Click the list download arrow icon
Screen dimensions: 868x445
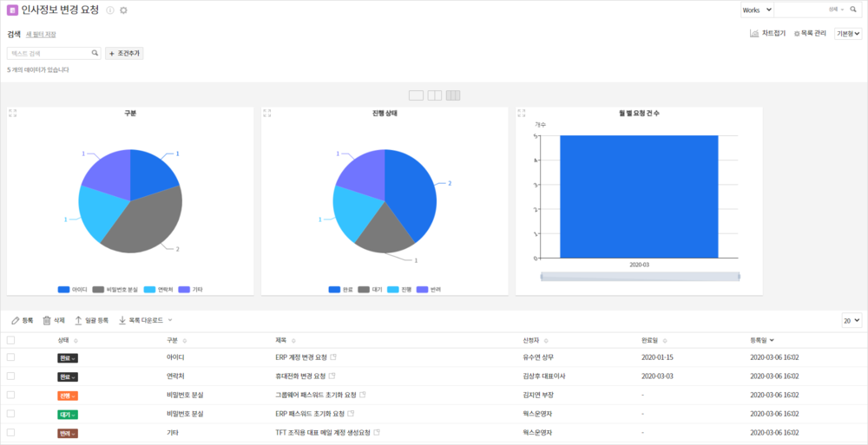pos(122,320)
